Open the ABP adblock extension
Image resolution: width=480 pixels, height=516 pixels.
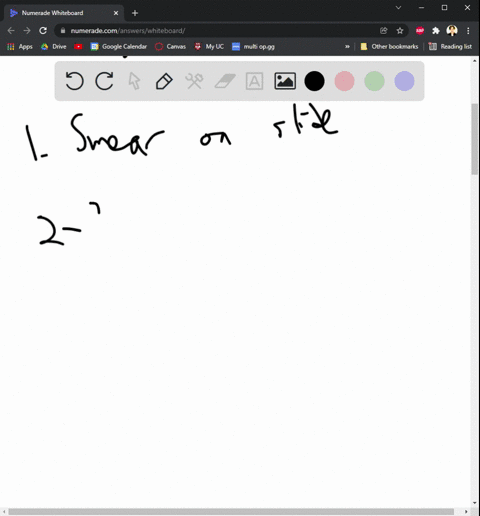point(420,31)
